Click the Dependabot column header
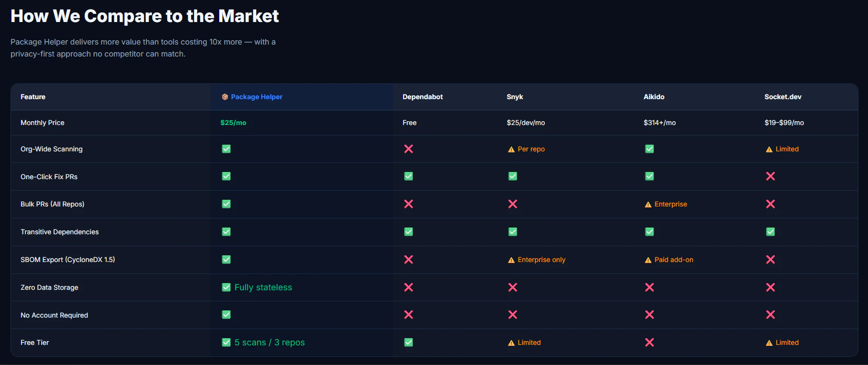Screen dimensions: 868x365 pos(423,97)
